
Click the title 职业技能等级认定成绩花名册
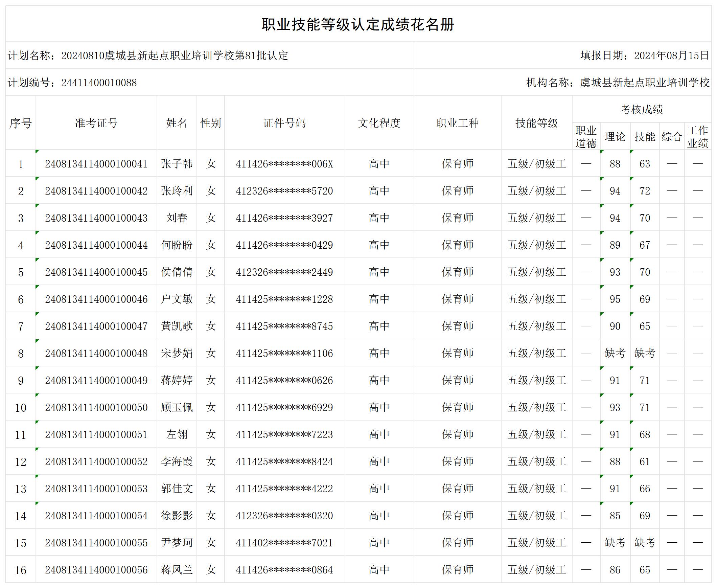[358, 24]
